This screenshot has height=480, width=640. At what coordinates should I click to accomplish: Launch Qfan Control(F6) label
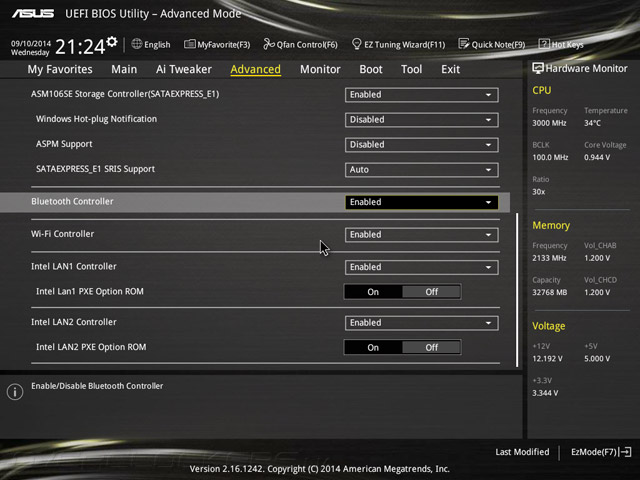(307, 44)
